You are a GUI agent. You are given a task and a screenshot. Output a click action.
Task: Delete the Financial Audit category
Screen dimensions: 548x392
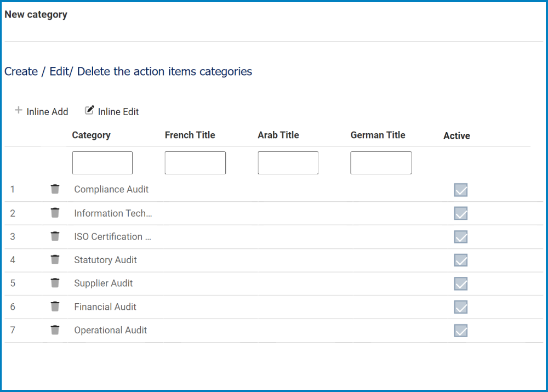coord(55,306)
